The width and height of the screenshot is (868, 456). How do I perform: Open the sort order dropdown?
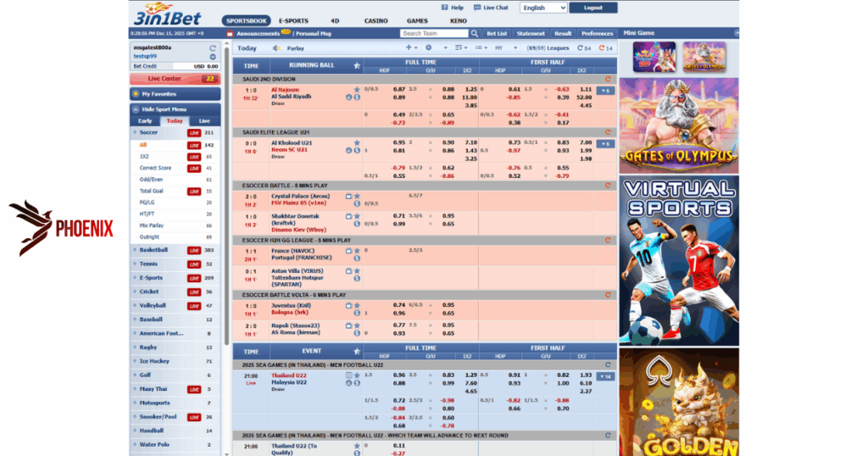click(461, 48)
